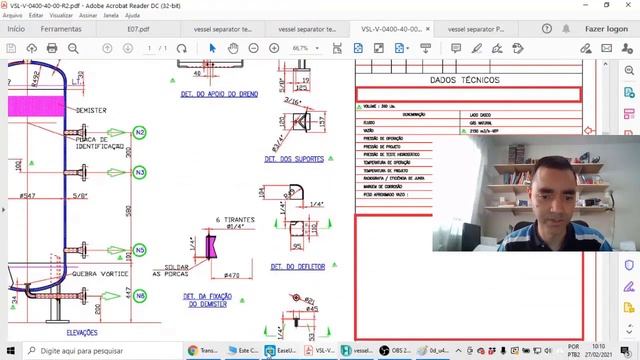Open the Draw signature pen tool

tap(497, 48)
